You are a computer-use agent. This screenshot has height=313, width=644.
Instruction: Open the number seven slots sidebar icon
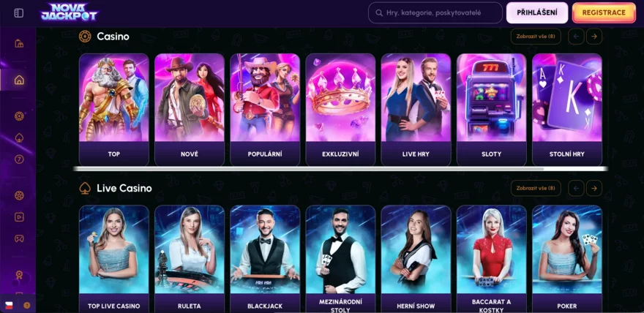(19, 159)
